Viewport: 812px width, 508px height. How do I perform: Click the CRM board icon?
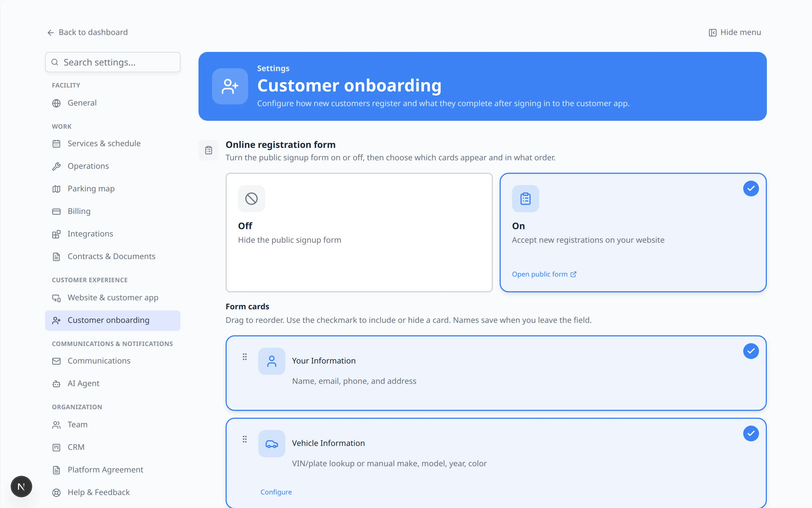[x=56, y=448]
